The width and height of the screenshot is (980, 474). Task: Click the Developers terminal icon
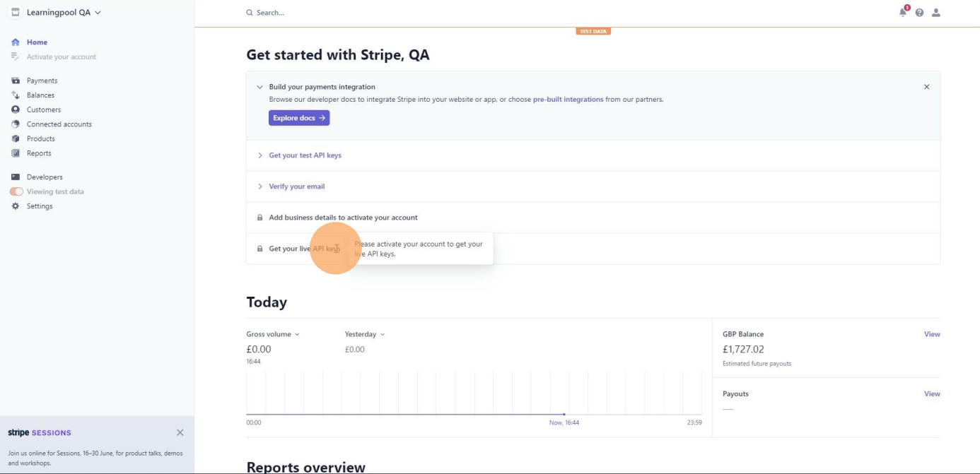click(x=16, y=177)
